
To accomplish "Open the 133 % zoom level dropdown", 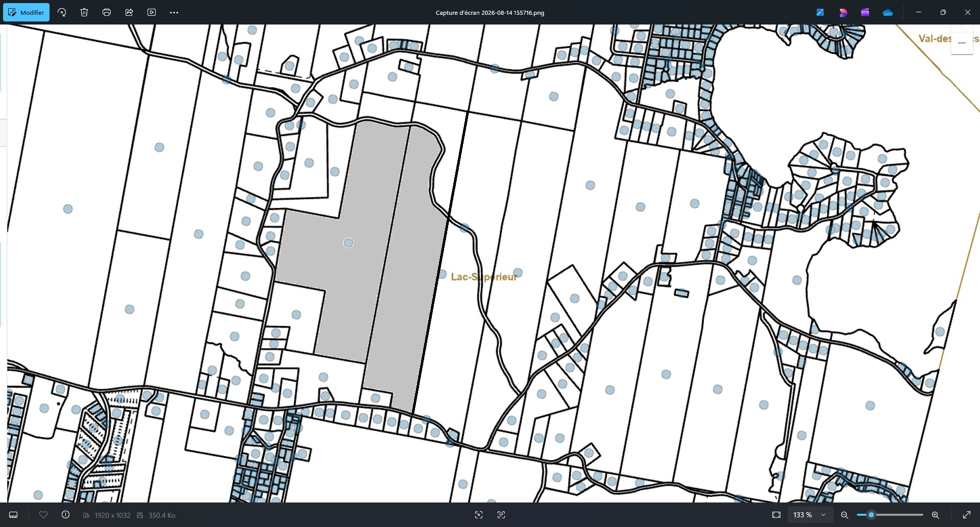I will (x=810, y=515).
